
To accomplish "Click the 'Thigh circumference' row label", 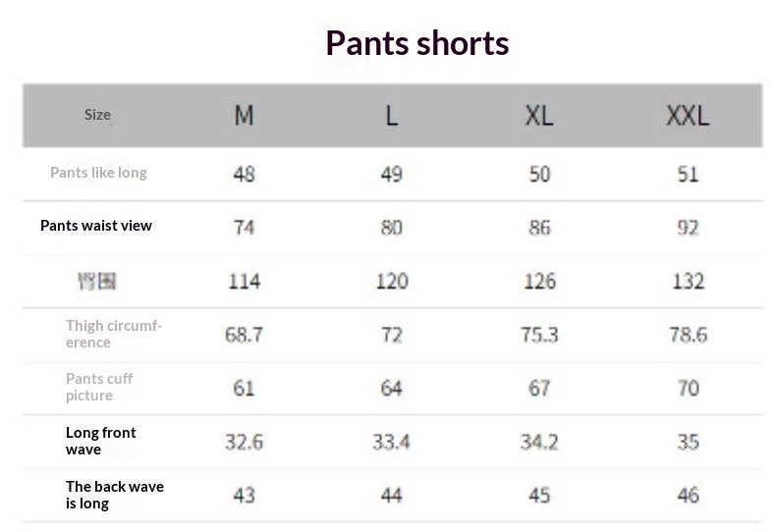I will click(113, 334).
